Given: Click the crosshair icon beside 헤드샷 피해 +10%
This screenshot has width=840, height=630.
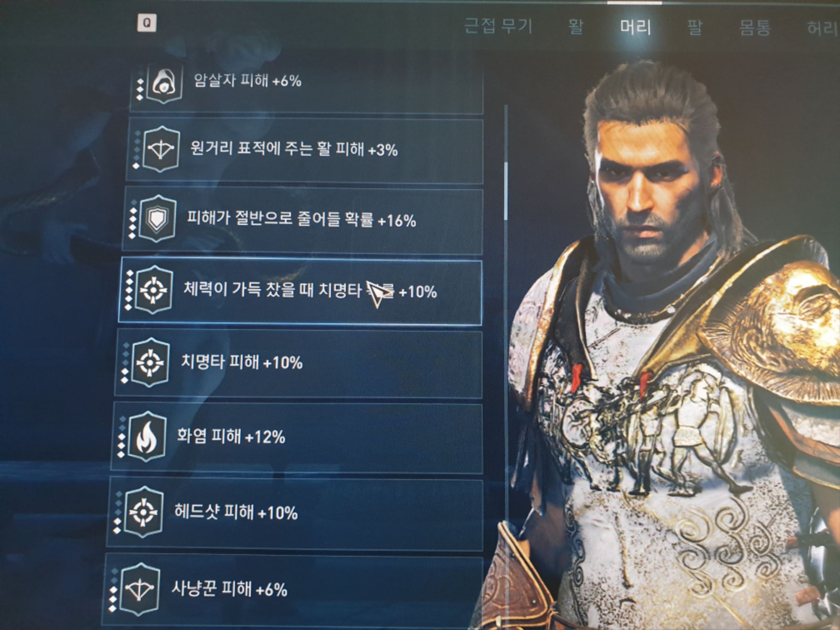Looking at the screenshot, I should point(143,512).
